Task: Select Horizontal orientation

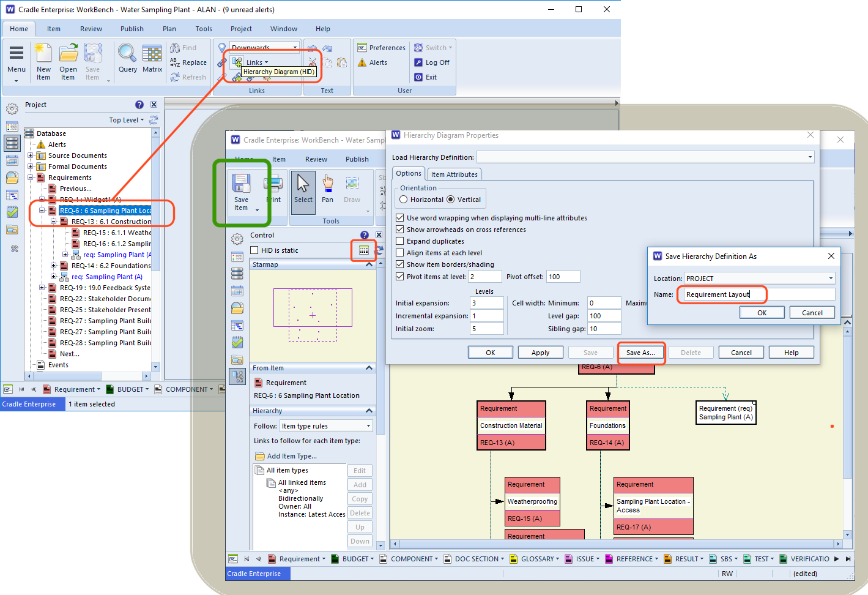Action: tap(403, 200)
